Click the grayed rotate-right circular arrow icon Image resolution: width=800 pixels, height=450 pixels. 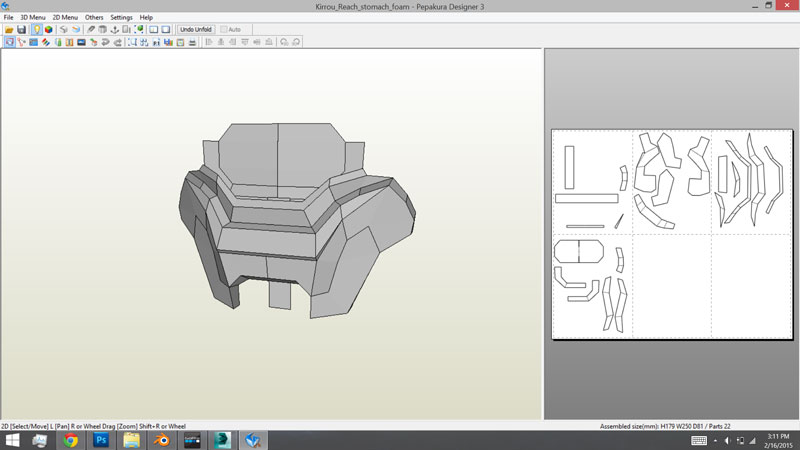[x=296, y=42]
